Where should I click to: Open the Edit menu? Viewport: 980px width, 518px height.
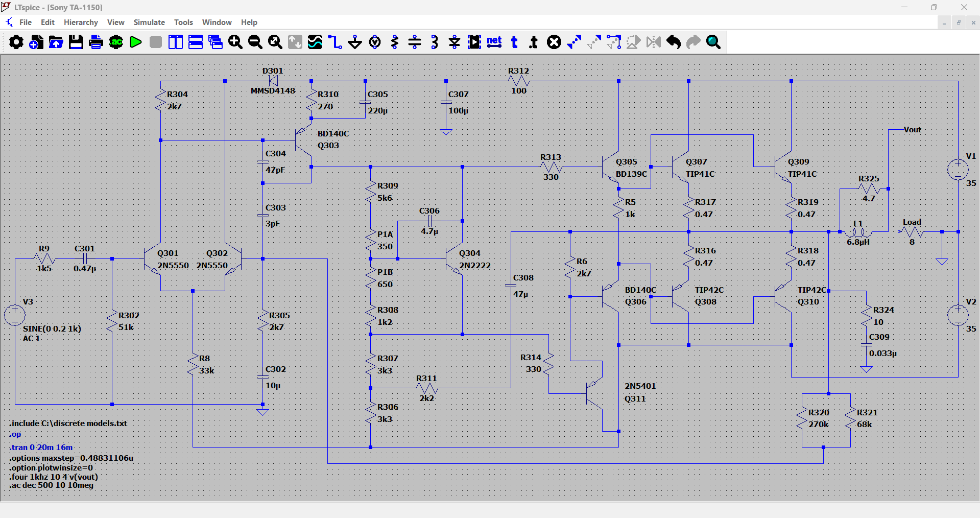47,22
